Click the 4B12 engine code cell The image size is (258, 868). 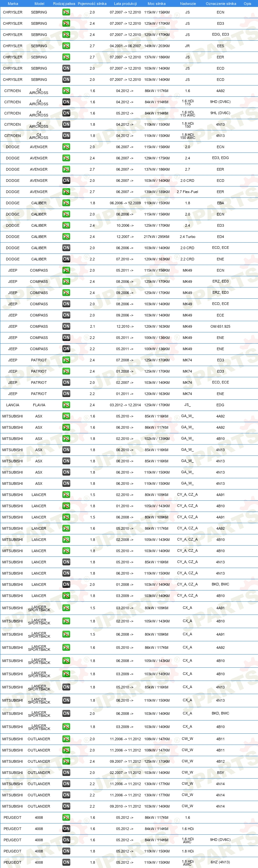point(220,761)
